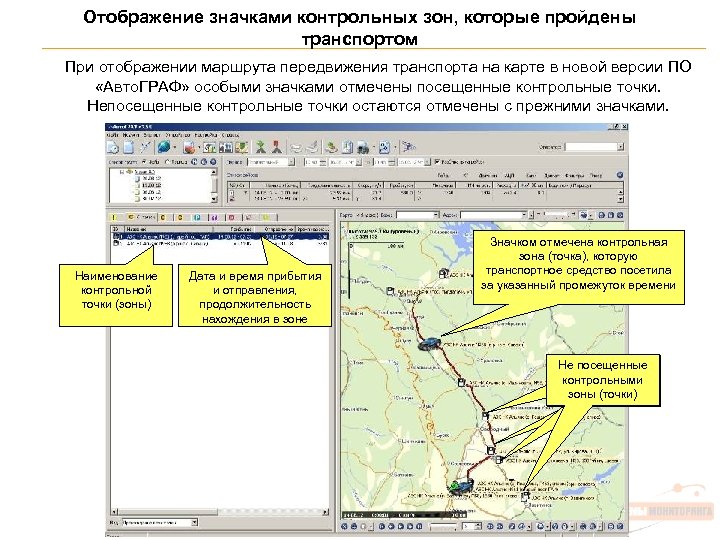This screenshot has height=540, width=720.
Task: Open the combo box below the control points list
Action: pos(160,523)
